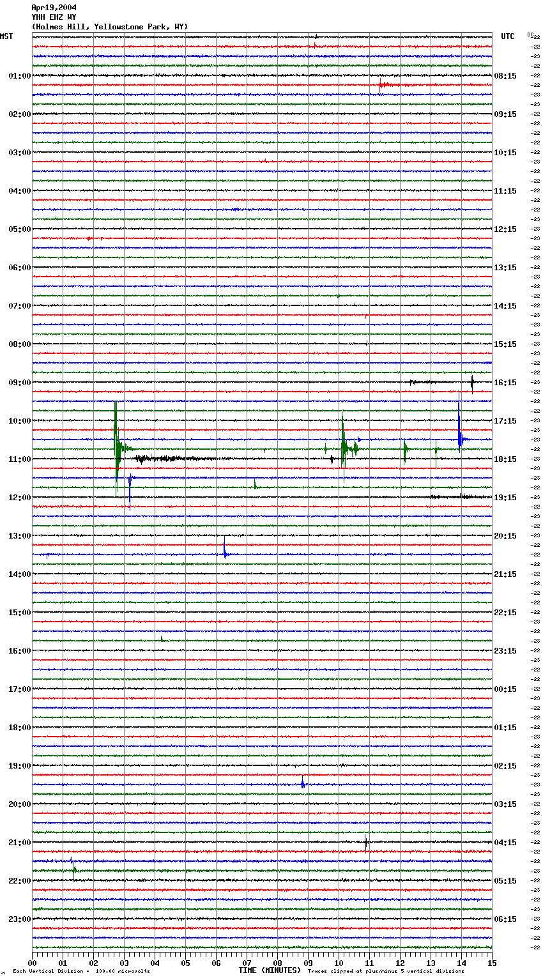Screen dimensions: 543x980
Task: Click the 09:15 UTC time label
Action: [x=505, y=114]
